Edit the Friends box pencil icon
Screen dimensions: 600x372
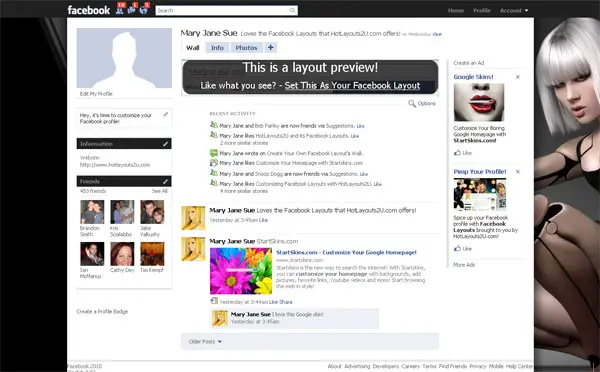pyautogui.click(x=165, y=181)
